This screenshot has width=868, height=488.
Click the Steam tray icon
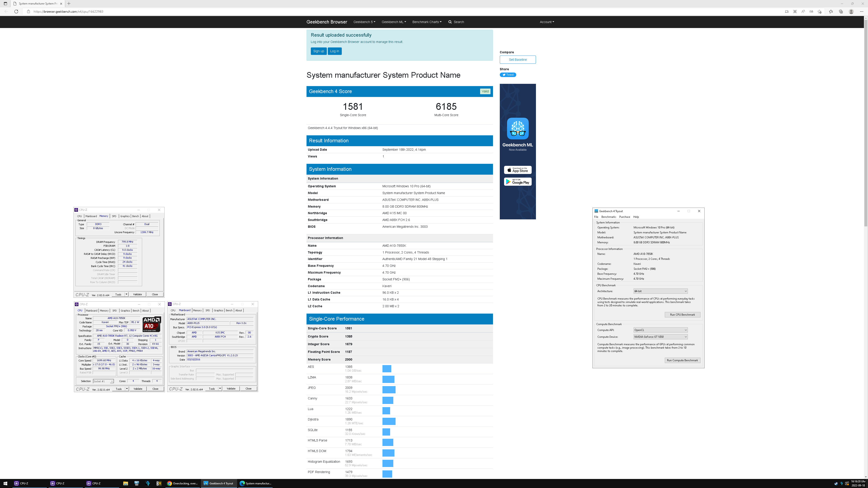pos(836,483)
